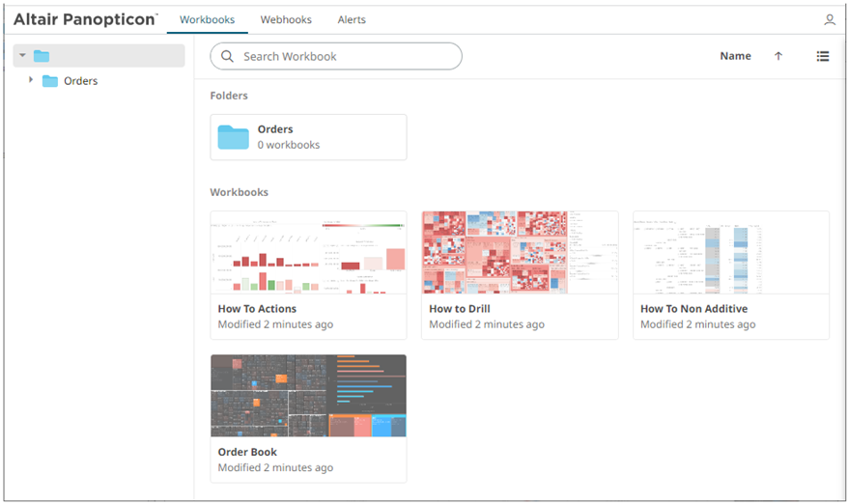Click the Search Workbook field
The width and height of the screenshot is (848, 504).
click(x=348, y=56)
